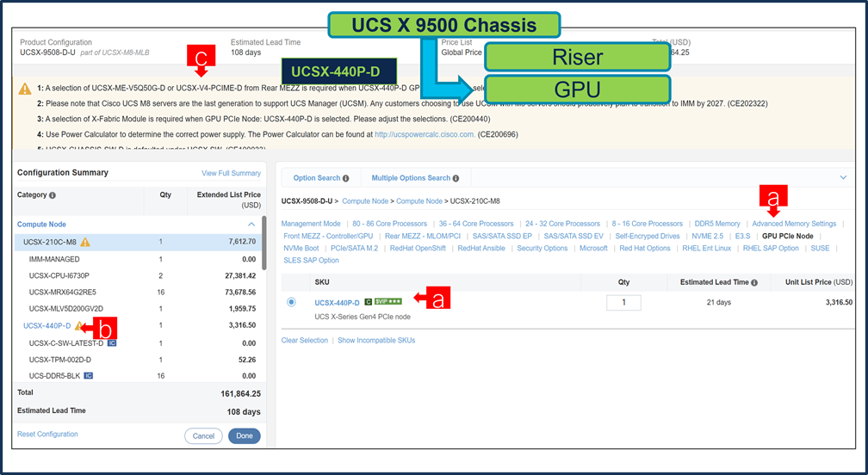The width and height of the screenshot is (868, 475).
Task: Select the UCSX-CPU-I6730P summary row
Action: coord(138,276)
